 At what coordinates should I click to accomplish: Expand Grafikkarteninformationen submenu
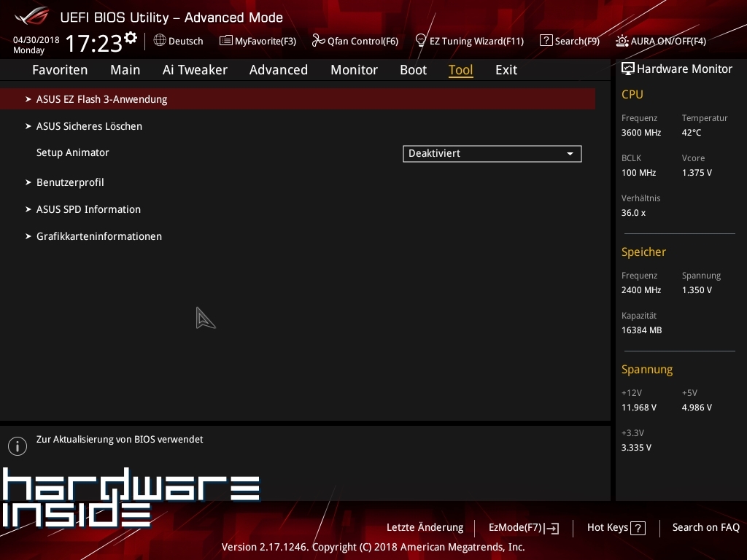coord(99,237)
